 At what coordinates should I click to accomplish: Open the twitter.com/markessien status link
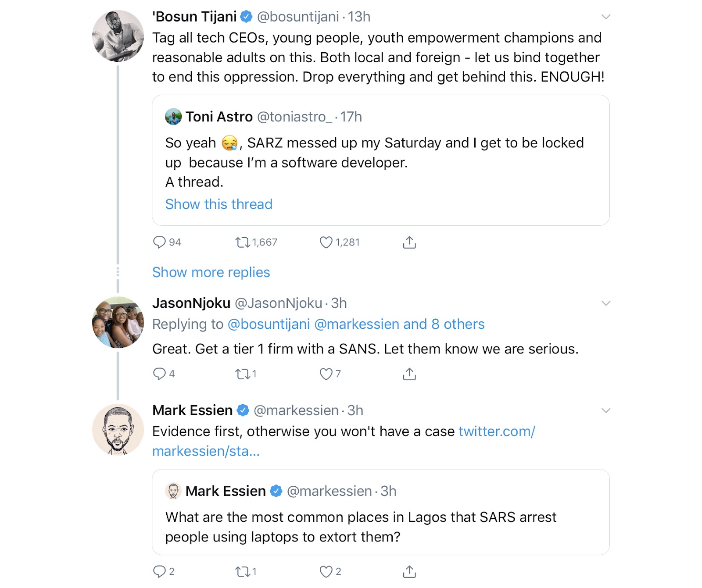point(497,431)
